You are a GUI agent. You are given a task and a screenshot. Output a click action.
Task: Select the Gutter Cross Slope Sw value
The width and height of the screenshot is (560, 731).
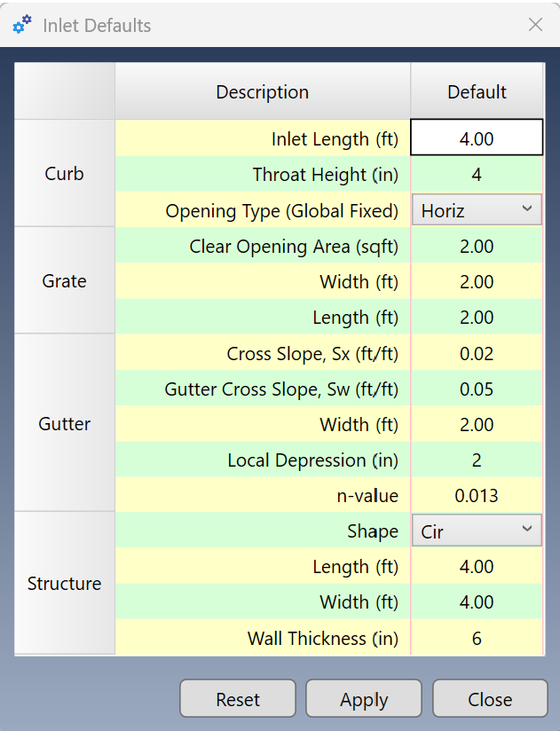coord(477,389)
